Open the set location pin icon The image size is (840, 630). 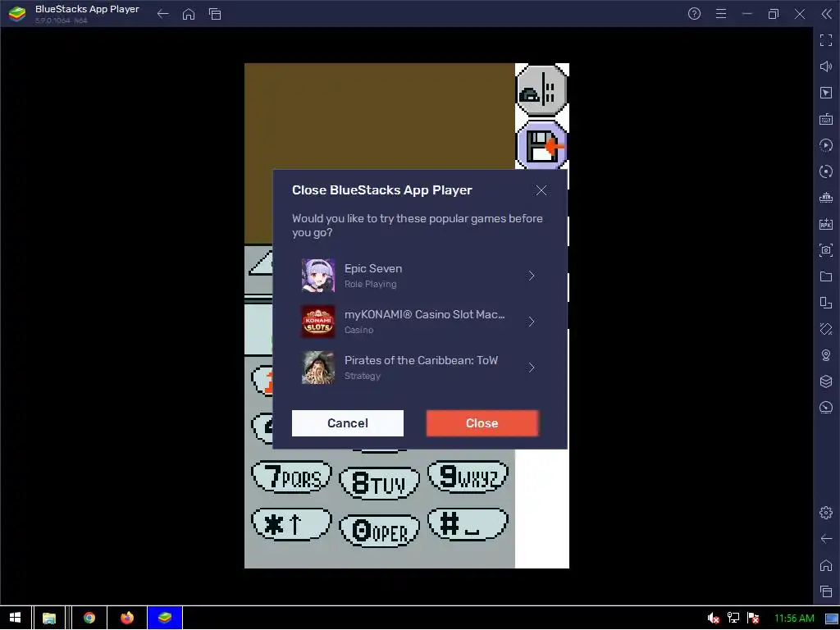826,355
